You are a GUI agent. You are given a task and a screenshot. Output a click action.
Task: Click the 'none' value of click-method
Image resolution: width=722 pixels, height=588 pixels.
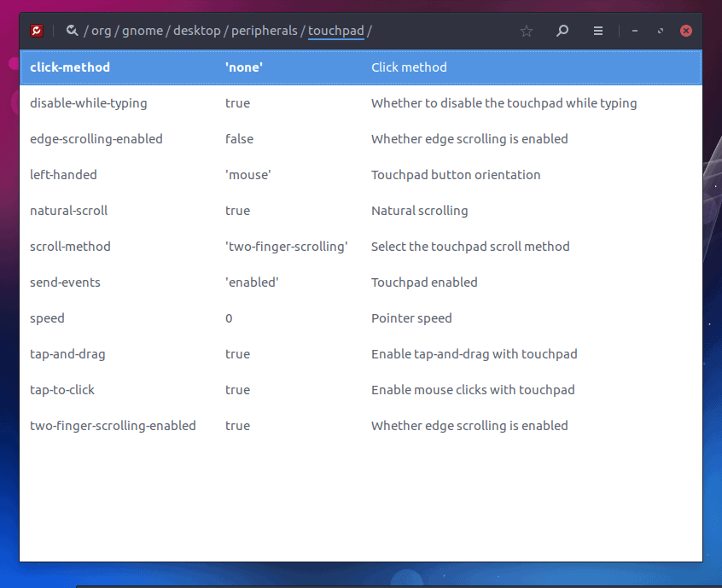coord(244,67)
